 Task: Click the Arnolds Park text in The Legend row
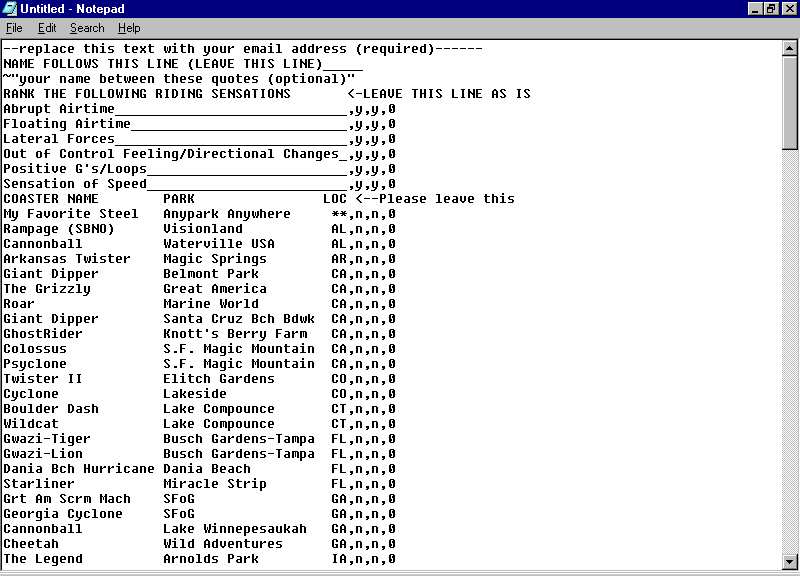210,559
